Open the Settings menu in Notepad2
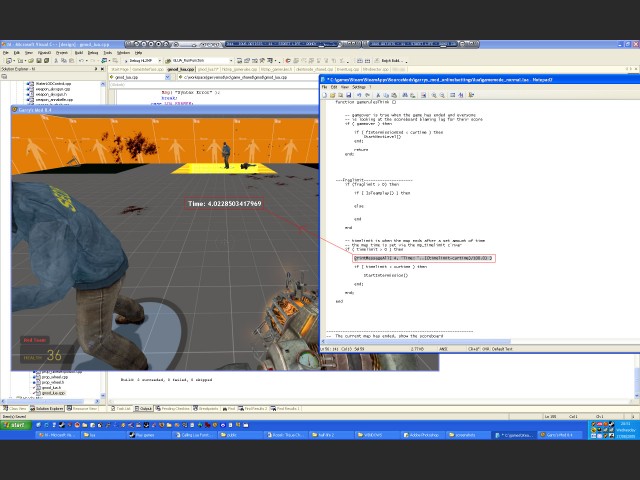The width and height of the screenshot is (640, 480). point(359,87)
